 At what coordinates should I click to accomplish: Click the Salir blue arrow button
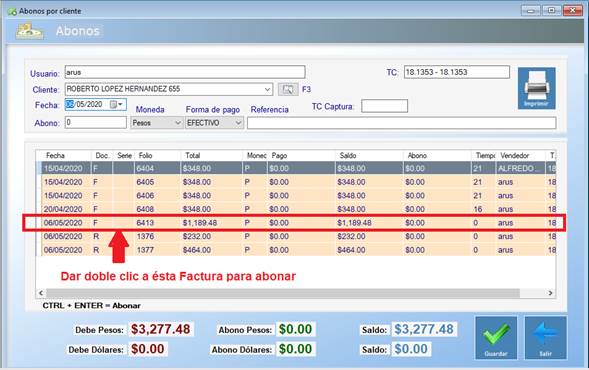545,338
